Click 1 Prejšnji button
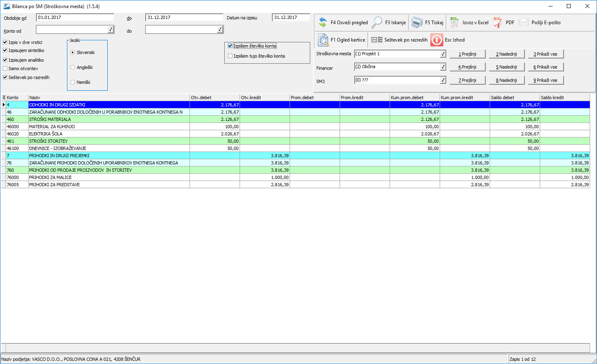597x364 pixels. (468, 54)
